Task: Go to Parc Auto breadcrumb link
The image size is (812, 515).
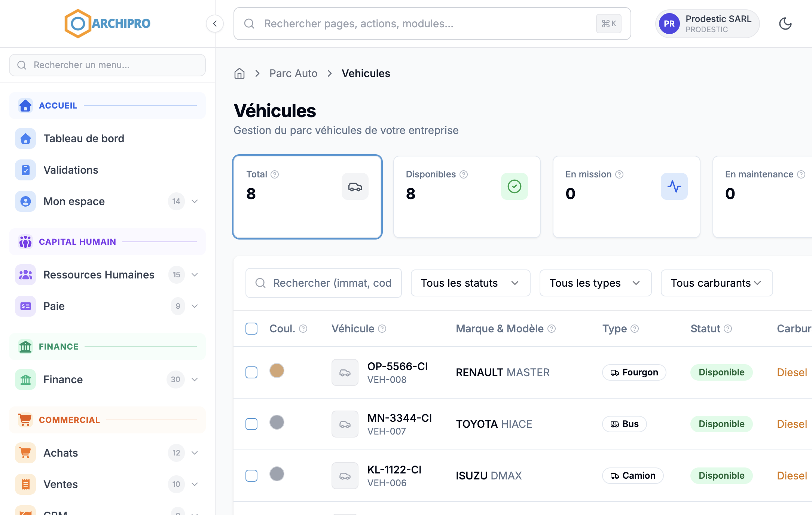Action: [x=293, y=73]
